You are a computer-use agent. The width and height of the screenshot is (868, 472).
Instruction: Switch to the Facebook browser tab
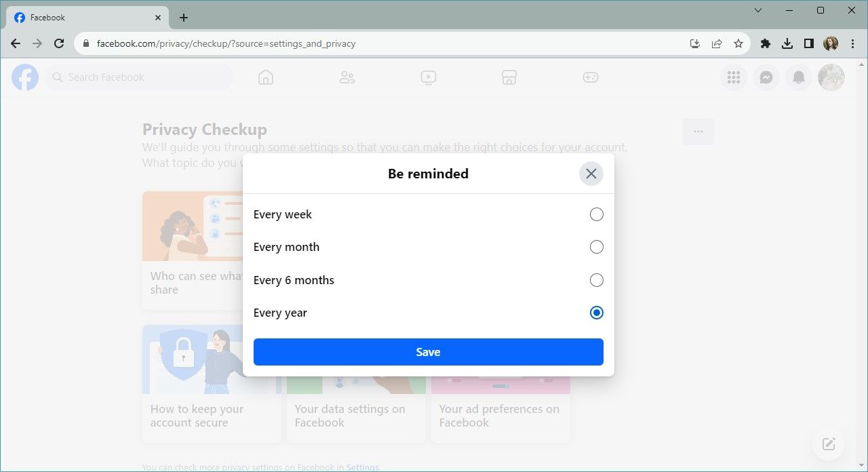click(81, 17)
